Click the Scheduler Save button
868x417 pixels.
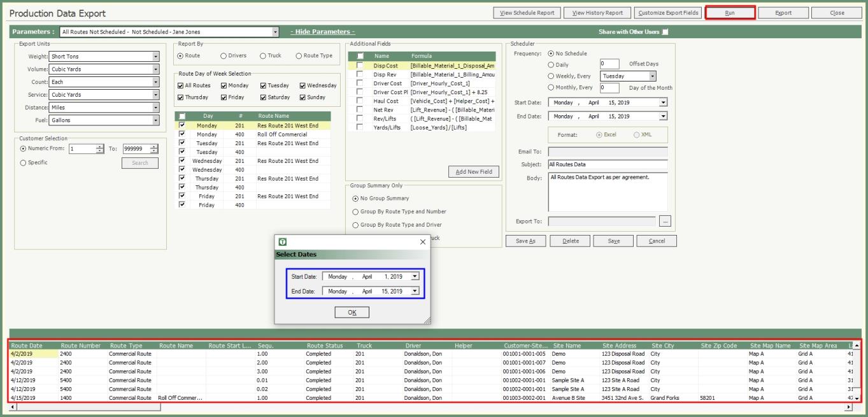613,241
